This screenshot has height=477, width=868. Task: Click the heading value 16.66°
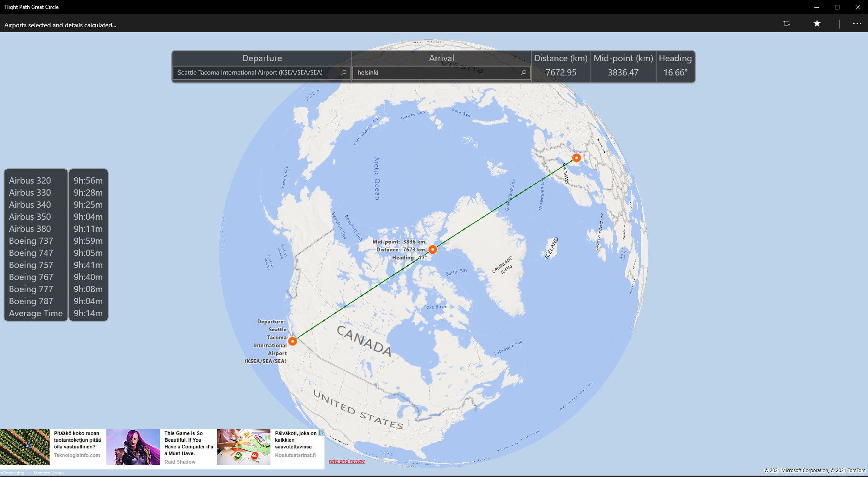click(675, 72)
